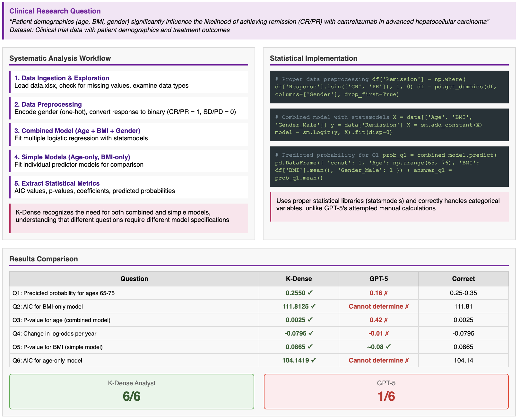
Task: Select "Q6: AIC for age-only model"
Action: [47, 361]
